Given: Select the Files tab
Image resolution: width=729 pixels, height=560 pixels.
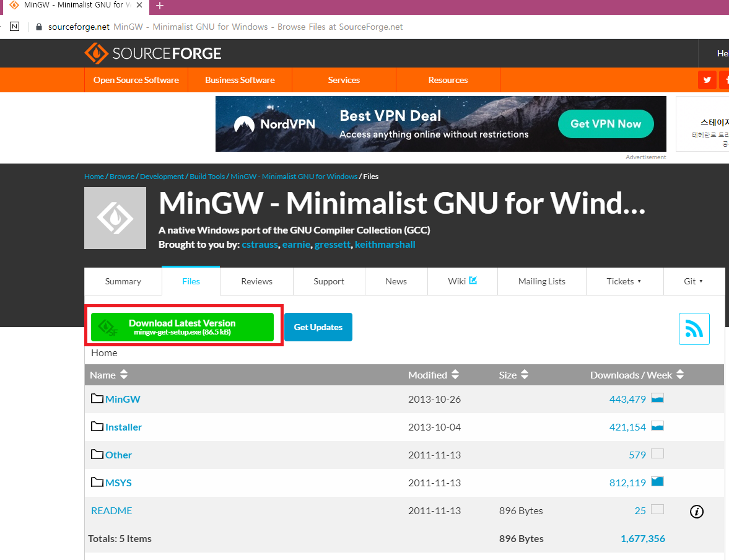Looking at the screenshot, I should (191, 281).
